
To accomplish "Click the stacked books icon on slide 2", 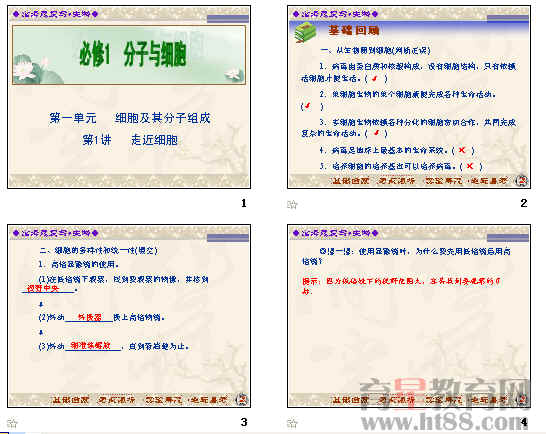I will pyautogui.click(x=305, y=32).
